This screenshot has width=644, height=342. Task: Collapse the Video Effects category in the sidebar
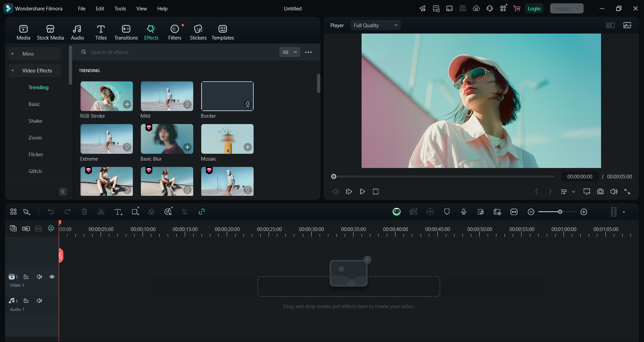[12, 70]
